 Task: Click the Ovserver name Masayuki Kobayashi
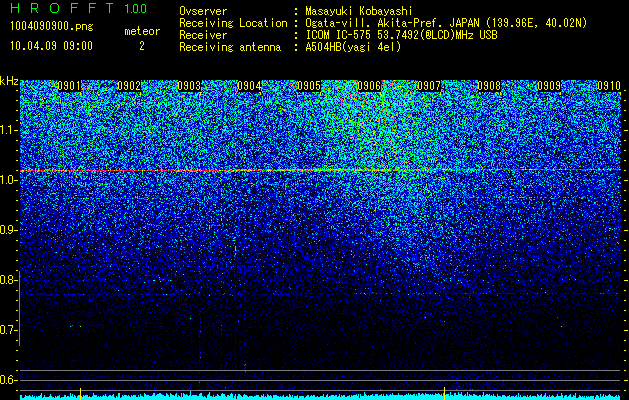[x=359, y=11]
